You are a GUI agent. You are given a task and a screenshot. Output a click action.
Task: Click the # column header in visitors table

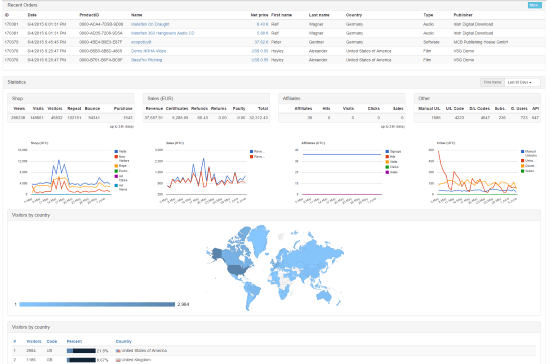(x=15, y=341)
